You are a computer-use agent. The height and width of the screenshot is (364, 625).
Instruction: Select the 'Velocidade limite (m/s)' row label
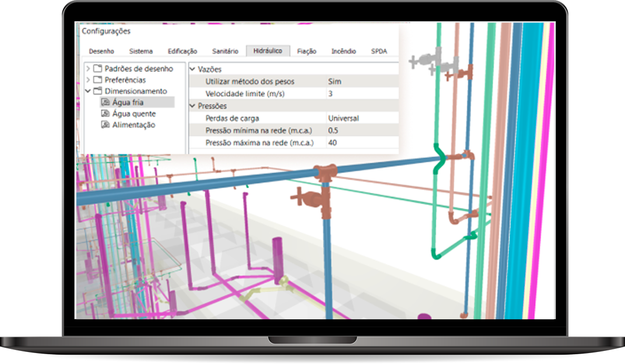pos(245,94)
